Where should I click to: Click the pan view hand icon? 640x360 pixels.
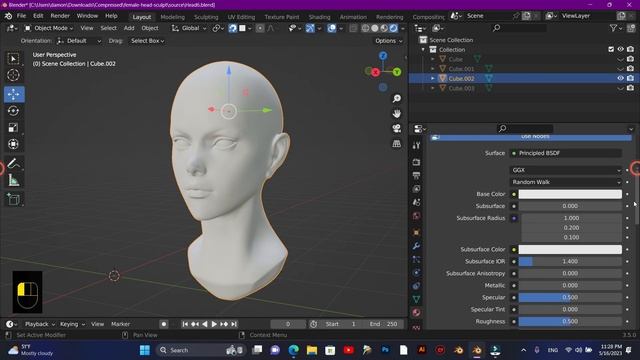tap(396, 113)
